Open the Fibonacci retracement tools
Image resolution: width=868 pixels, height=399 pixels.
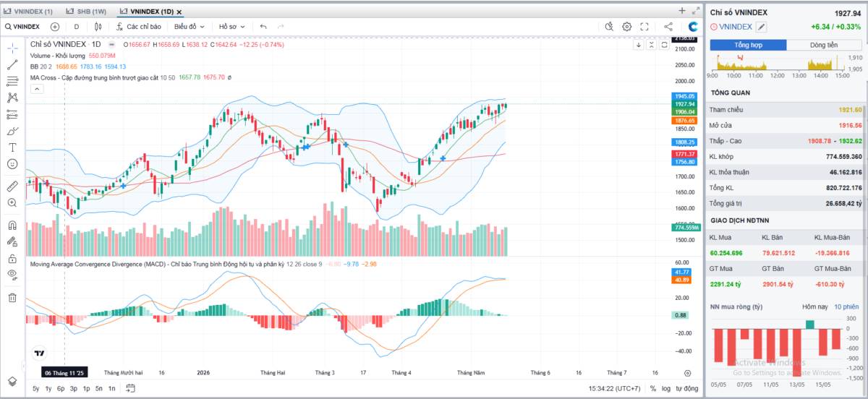click(x=12, y=81)
